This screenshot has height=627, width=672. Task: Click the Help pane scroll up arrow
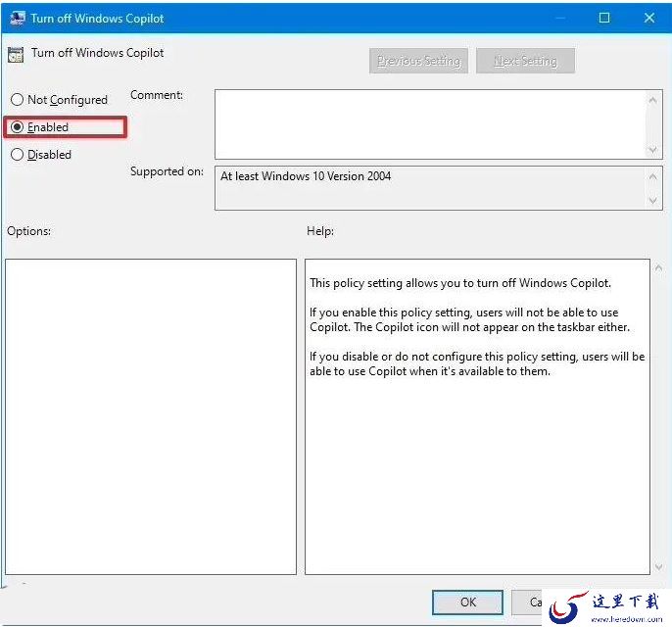click(658, 268)
